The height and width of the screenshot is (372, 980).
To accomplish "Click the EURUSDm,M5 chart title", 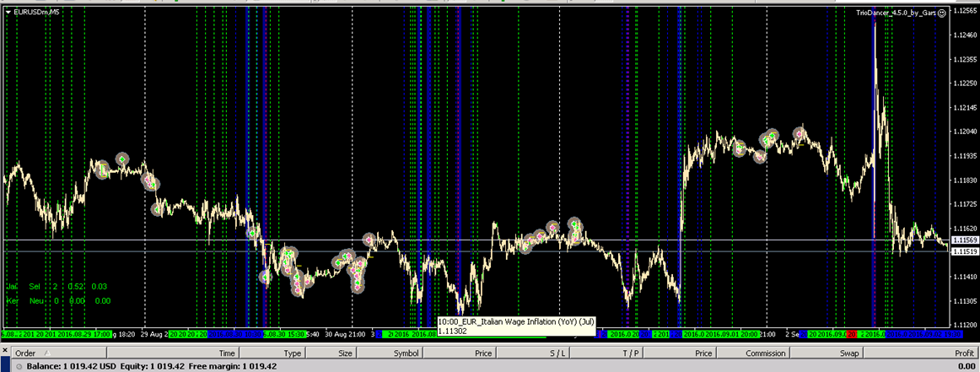I will click(x=35, y=12).
